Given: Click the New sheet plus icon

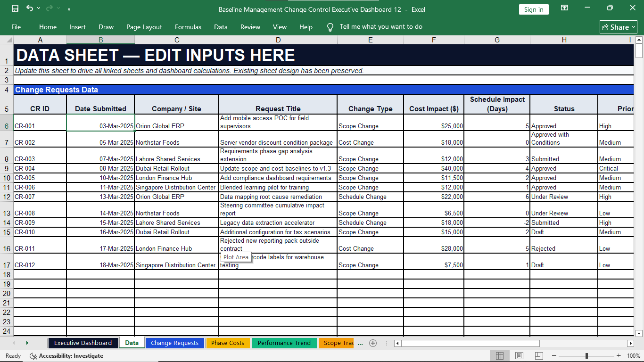Looking at the screenshot, I should point(373,343).
